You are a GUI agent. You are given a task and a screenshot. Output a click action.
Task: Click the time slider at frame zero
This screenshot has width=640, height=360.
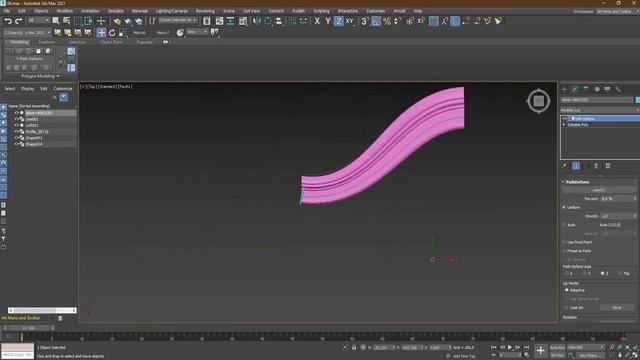22,337
